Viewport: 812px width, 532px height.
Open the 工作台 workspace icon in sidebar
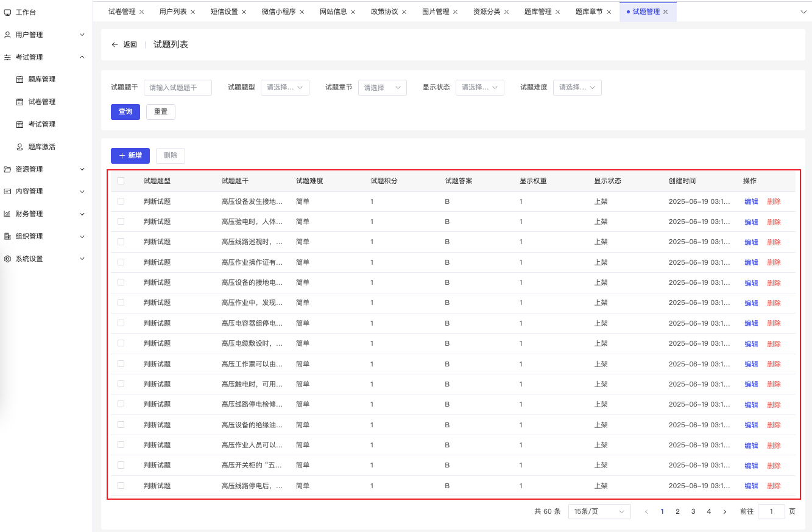[9, 11]
